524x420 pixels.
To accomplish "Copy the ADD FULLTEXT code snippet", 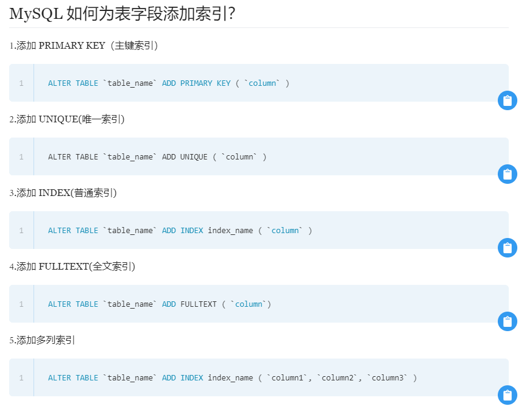I will point(508,321).
